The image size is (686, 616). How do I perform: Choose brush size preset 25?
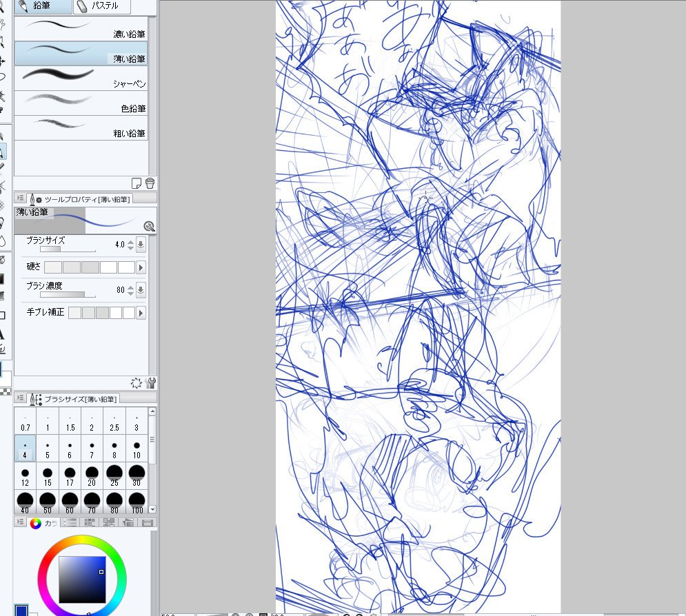(x=114, y=477)
